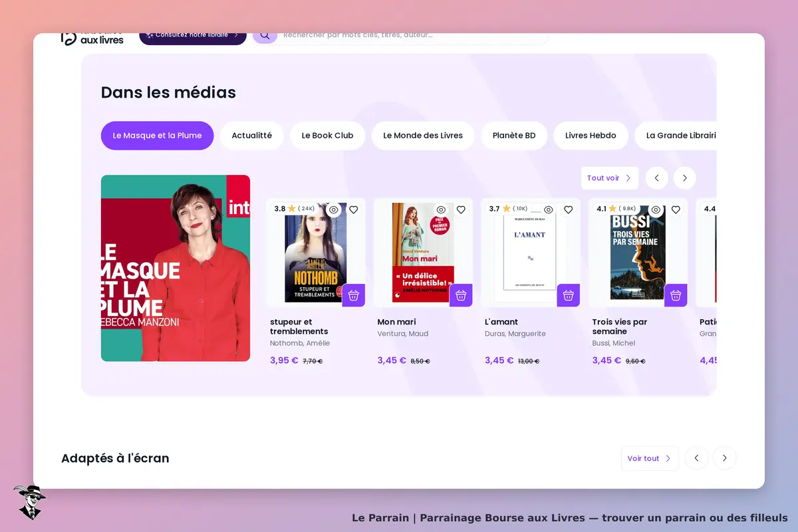Click the 3.7 star rating badge

click(508, 209)
